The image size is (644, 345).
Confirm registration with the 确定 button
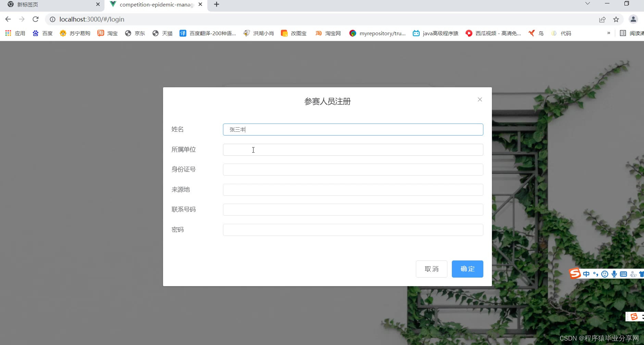[467, 269]
